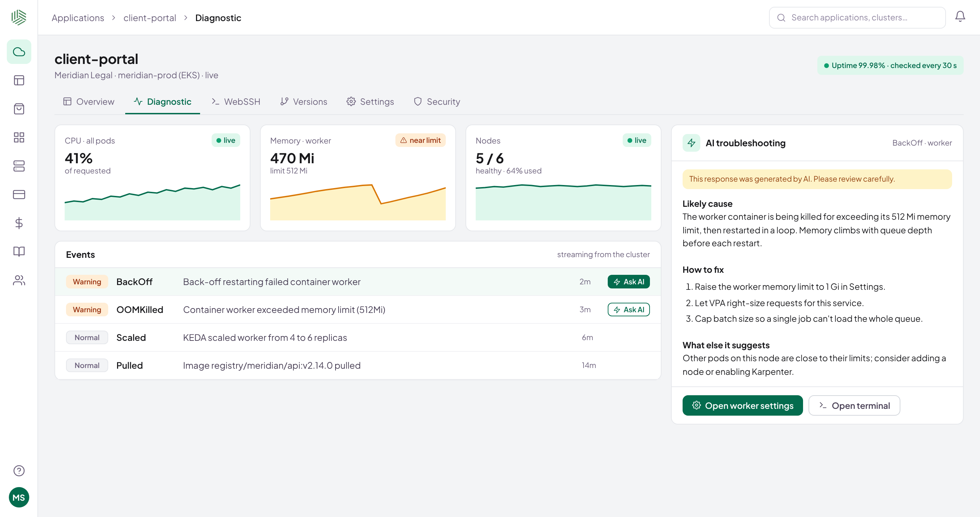Click the Open worker settings button
The image size is (980, 517).
(x=742, y=406)
